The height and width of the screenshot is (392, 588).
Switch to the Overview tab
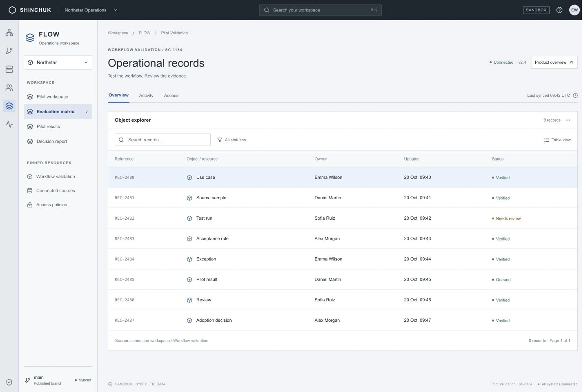coord(118,95)
